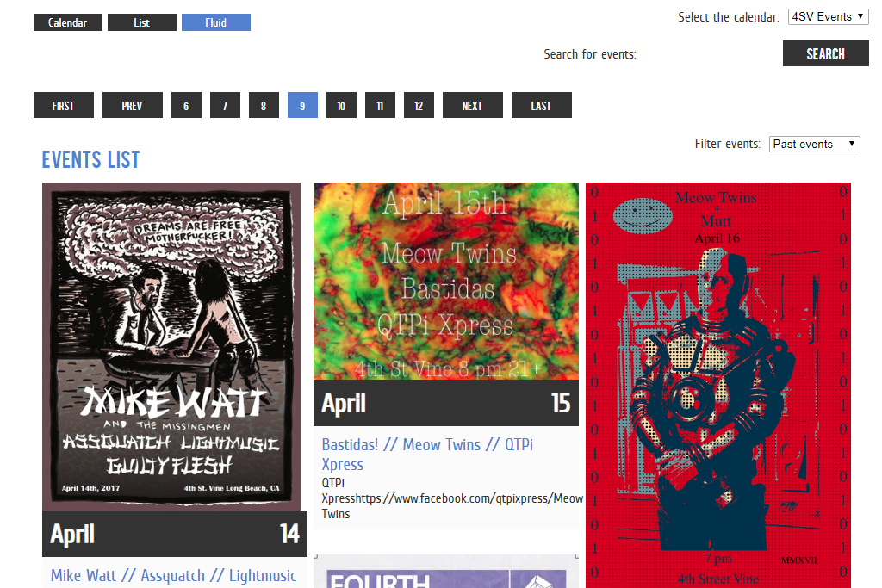882x588 pixels.
Task: View the Meow Twins Mutt red poster
Action: 718,385
